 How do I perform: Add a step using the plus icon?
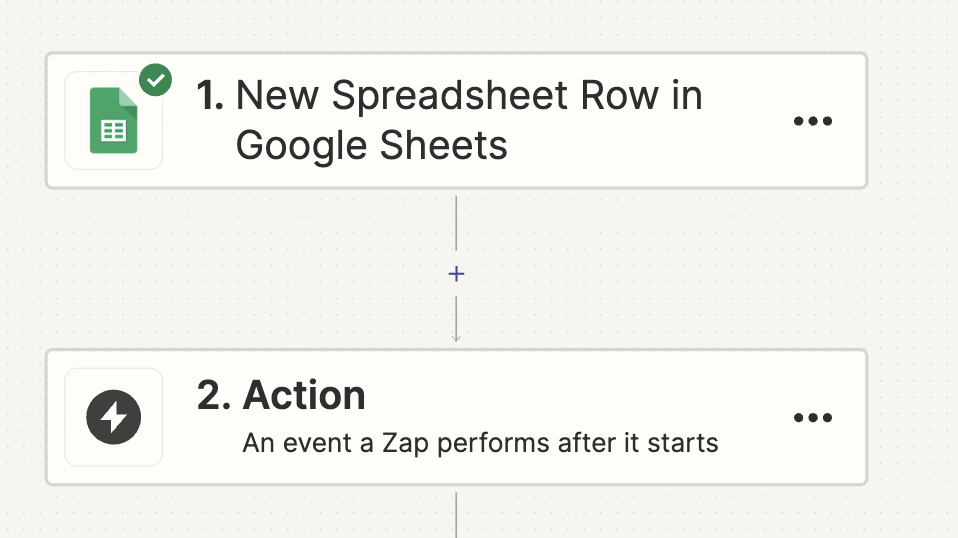pos(456,274)
